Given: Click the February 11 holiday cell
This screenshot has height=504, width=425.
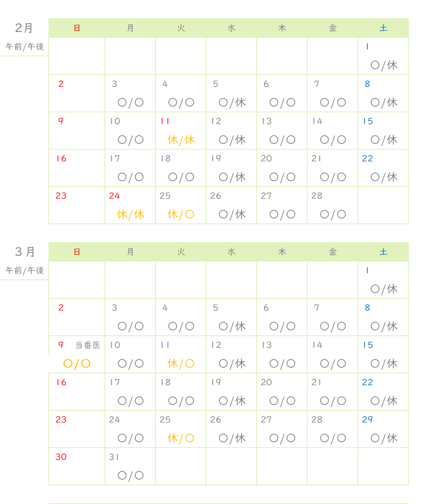Looking at the screenshot, I should pyautogui.click(x=181, y=131).
